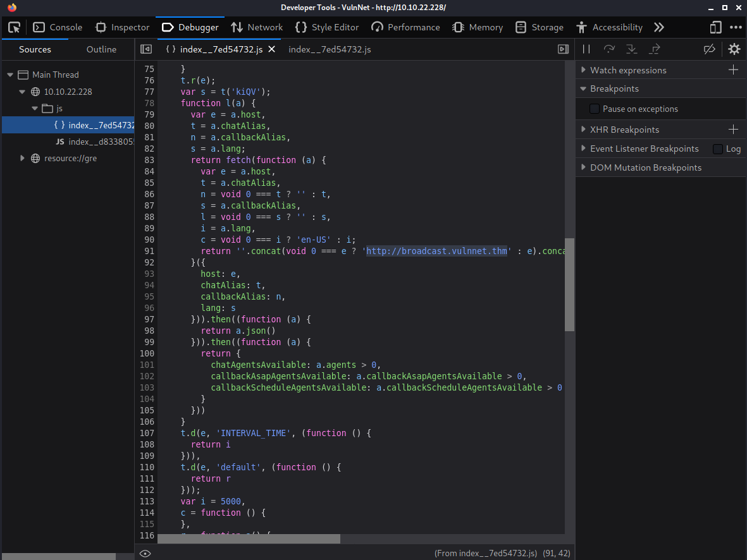Click the Main Thread window icon
Screen dimensions: 747x560
coord(23,75)
